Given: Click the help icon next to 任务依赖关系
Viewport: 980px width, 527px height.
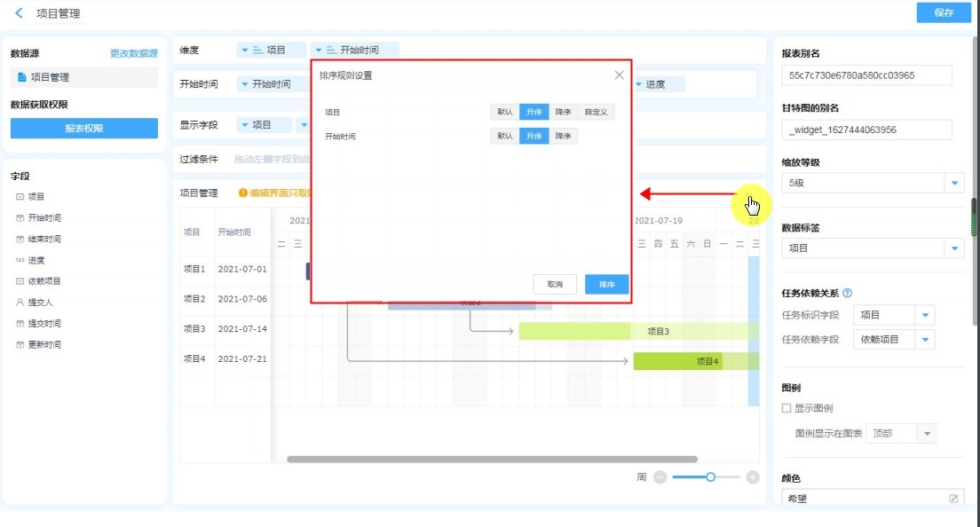Looking at the screenshot, I should 847,294.
